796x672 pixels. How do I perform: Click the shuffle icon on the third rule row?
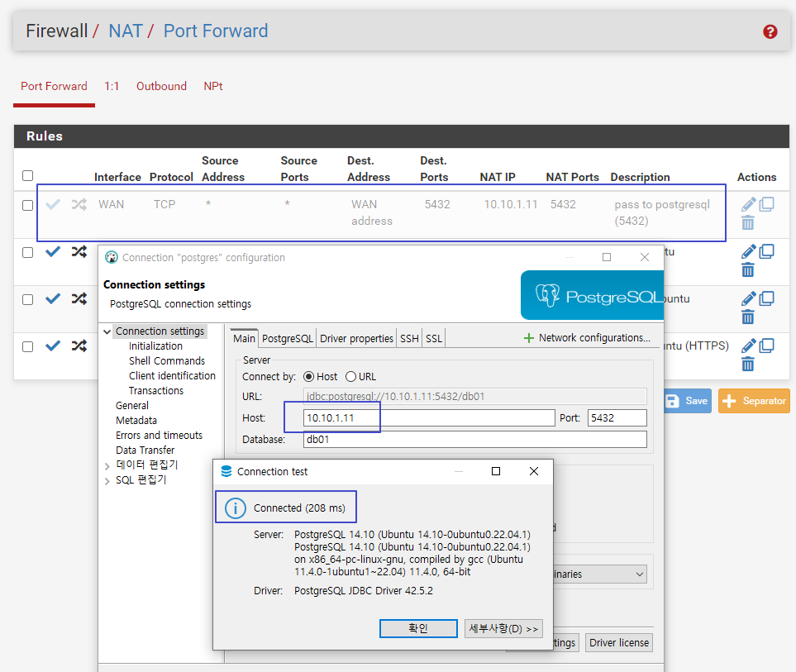click(79, 299)
